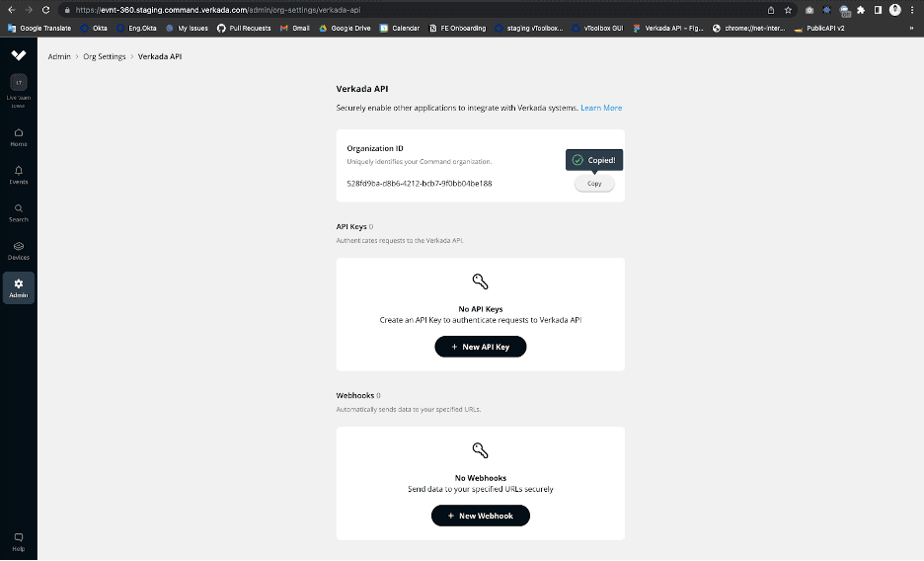This screenshot has height=561, width=924.
Task: Open the Live Team Tower org avatar
Action: [x=19, y=83]
